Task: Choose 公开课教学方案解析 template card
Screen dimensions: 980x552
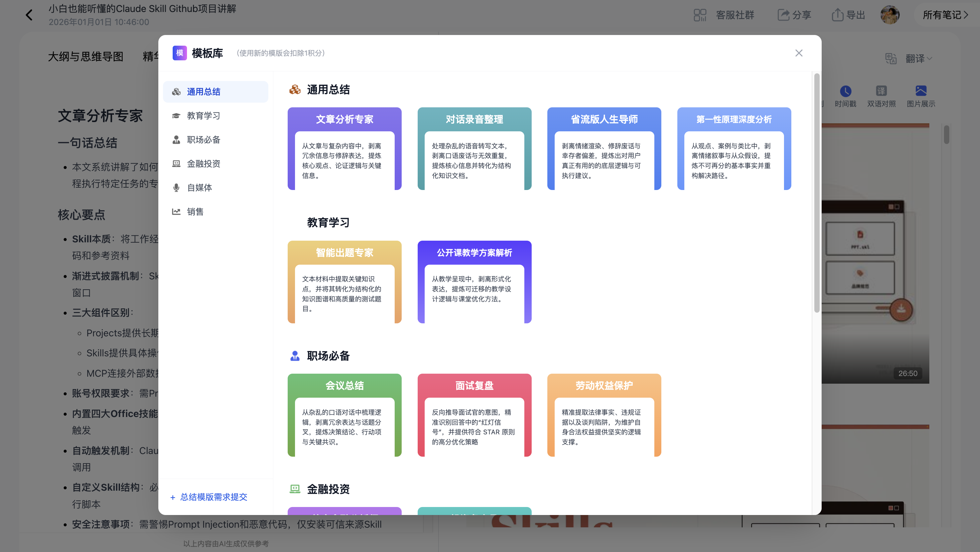Action: click(474, 282)
